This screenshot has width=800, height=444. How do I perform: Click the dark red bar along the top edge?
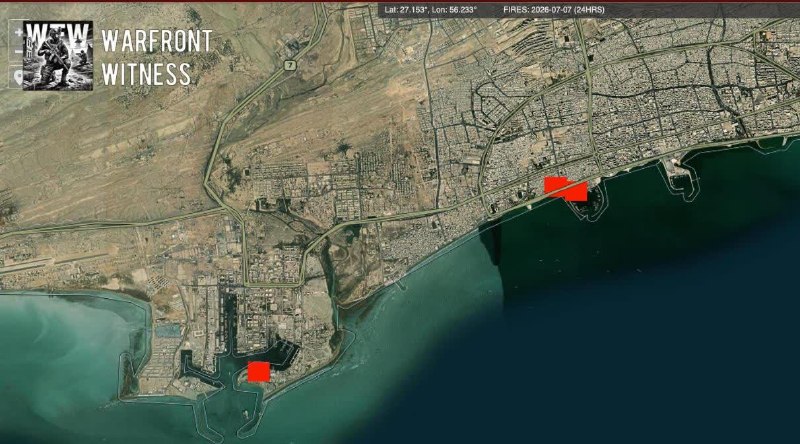400,1
